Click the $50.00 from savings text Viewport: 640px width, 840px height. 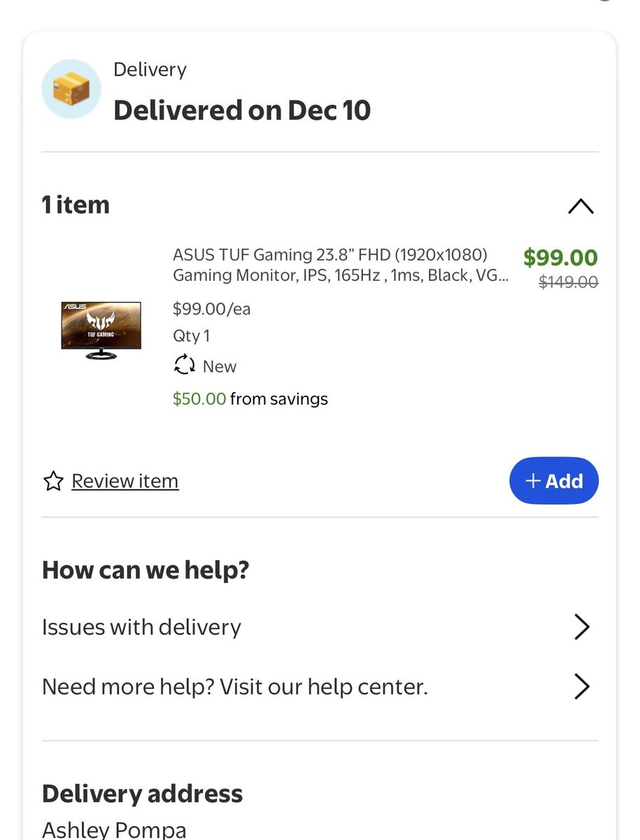point(250,399)
